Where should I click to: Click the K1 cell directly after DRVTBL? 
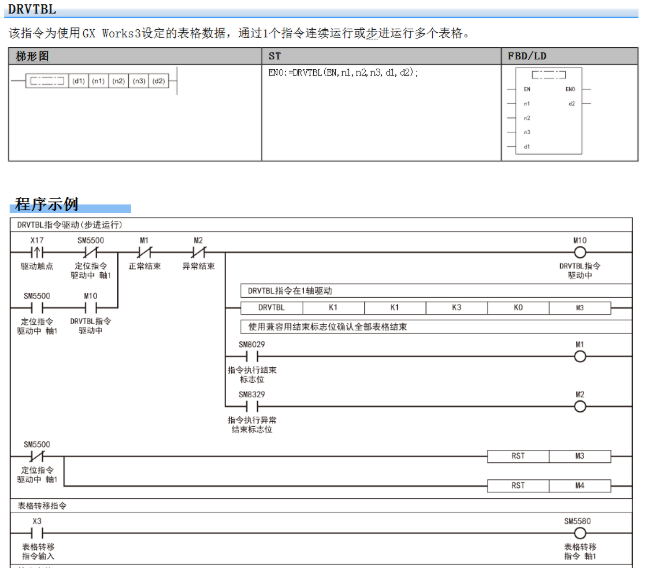[333, 308]
